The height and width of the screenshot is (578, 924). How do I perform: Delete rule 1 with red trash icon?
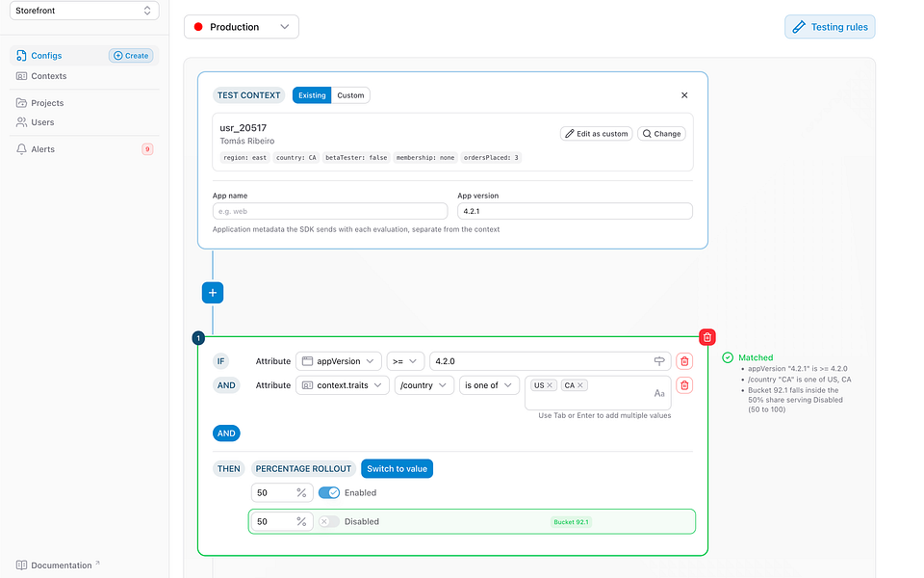[707, 337]
